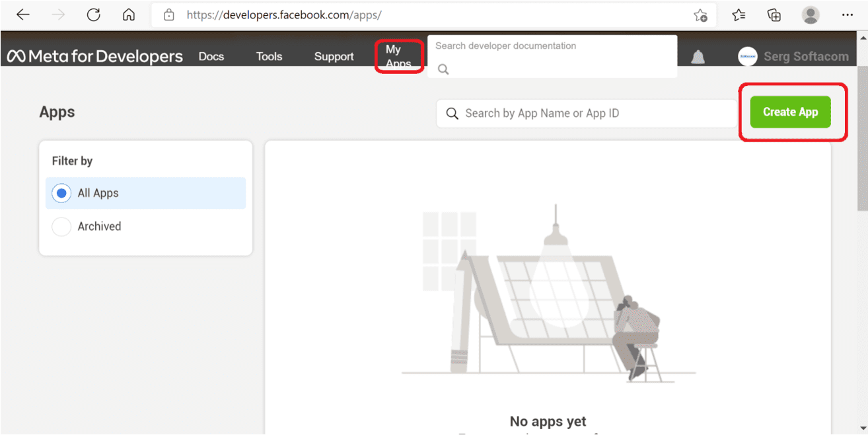This screenshot has width=868, height=437.
Task: Click the Softacom account avatar
Action: point(748,56)
